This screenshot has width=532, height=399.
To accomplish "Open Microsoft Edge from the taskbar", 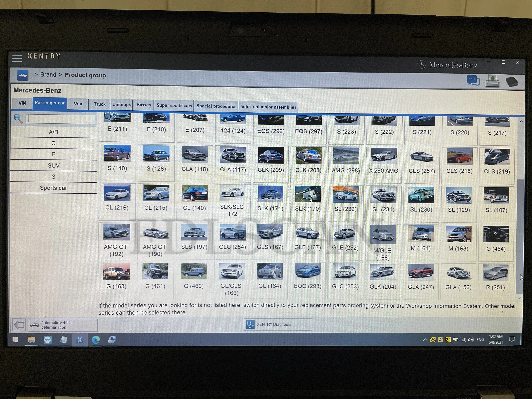I will pos(96,340).
